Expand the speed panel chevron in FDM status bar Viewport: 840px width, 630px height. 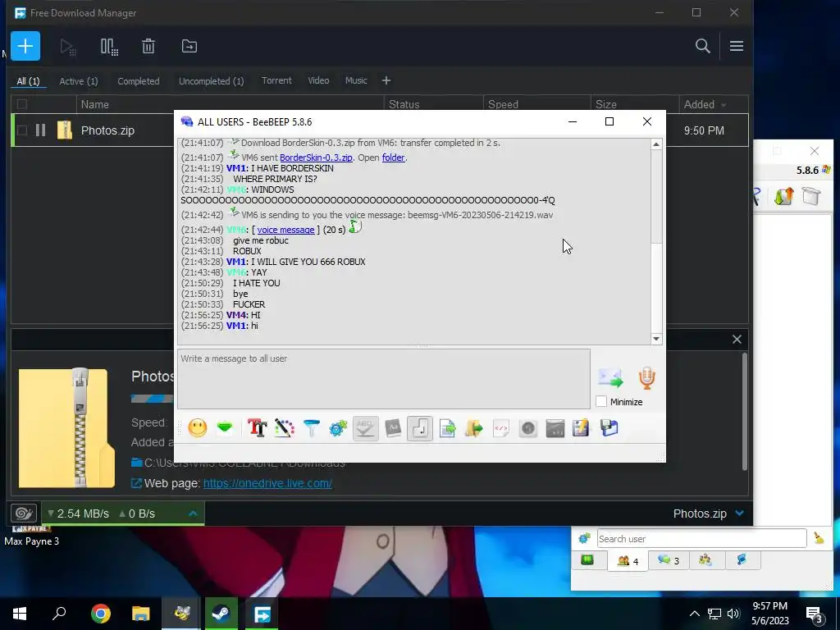click(x=194, y=514)
